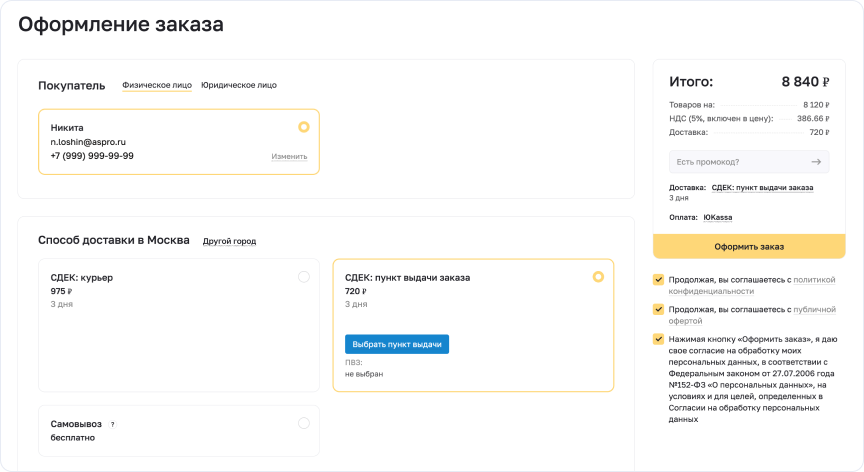Click the Выбрать пункт выдачи button
The height and width of the screenshot is (472, 864).
point(397,344)
